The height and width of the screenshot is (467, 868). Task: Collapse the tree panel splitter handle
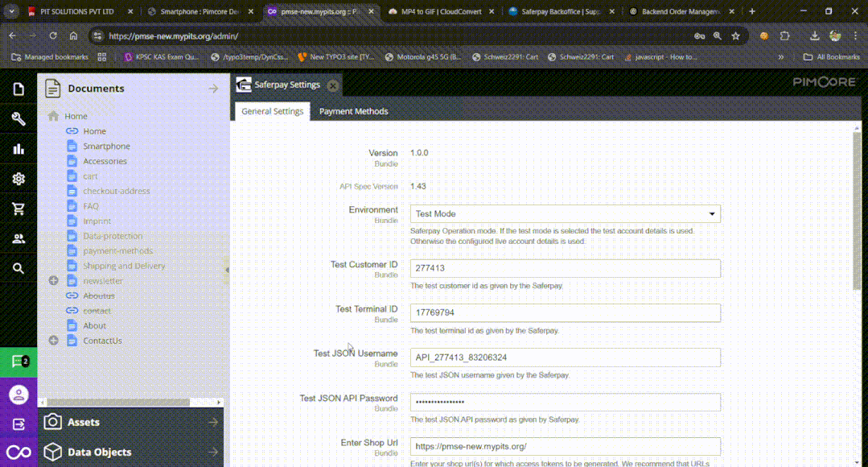227,270
